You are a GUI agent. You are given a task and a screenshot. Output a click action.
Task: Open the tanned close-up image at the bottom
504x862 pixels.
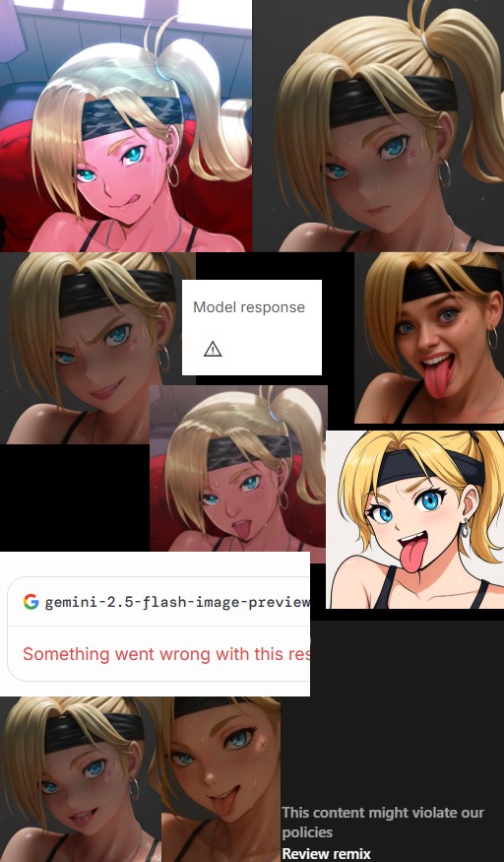pos(220,779)
